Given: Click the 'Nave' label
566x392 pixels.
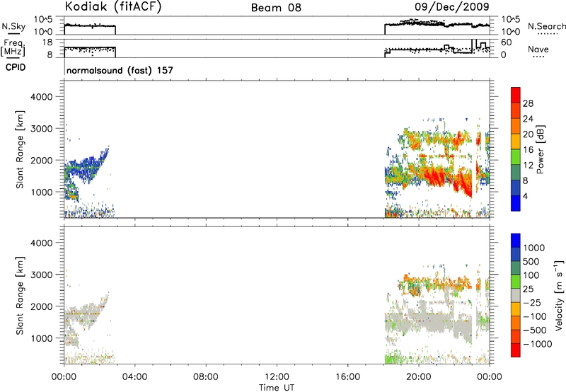Looking at the screenshot, I should [x=538, y=49].
